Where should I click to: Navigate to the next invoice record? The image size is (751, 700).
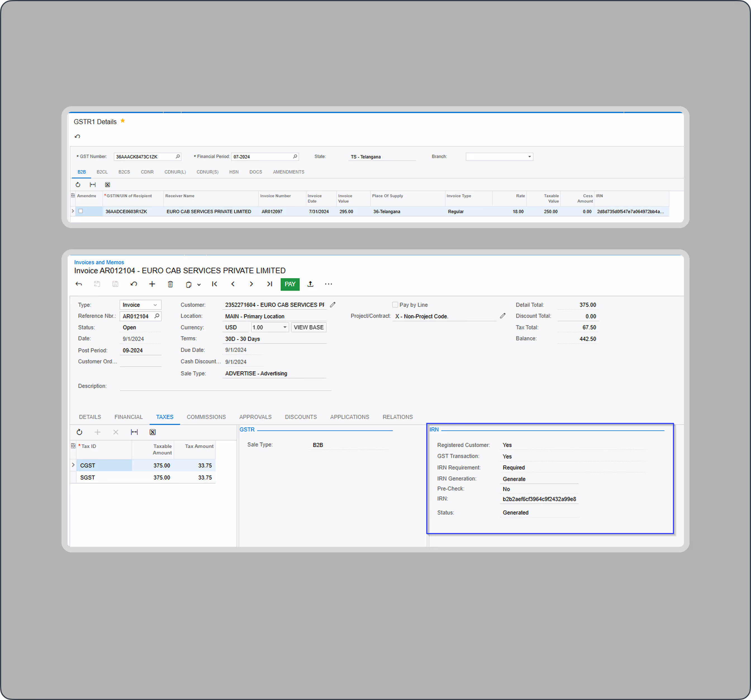pos(251,284)
